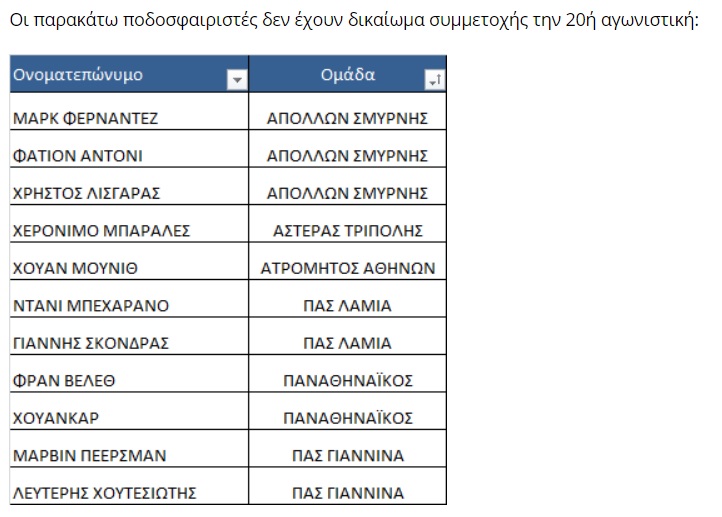The width and height of the screenshot is (722, 517).
Task: Click the ΧΟΥΑΝΚΑΡ cell
Action: point(129,411)
